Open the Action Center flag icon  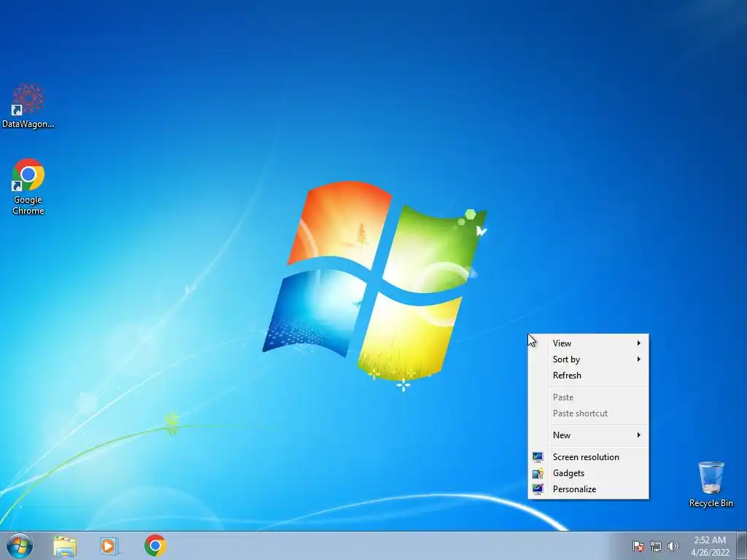pos(638,546)
